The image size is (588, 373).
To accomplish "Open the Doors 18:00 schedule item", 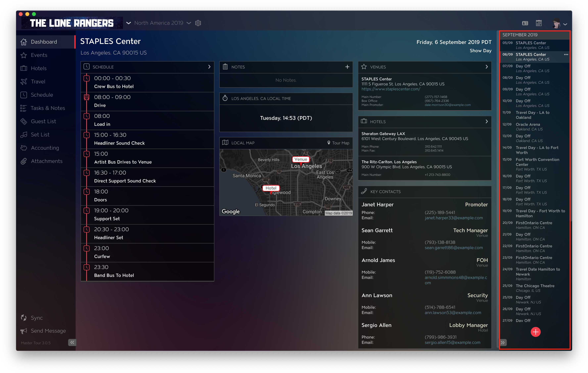I will [x=147, y=196].
